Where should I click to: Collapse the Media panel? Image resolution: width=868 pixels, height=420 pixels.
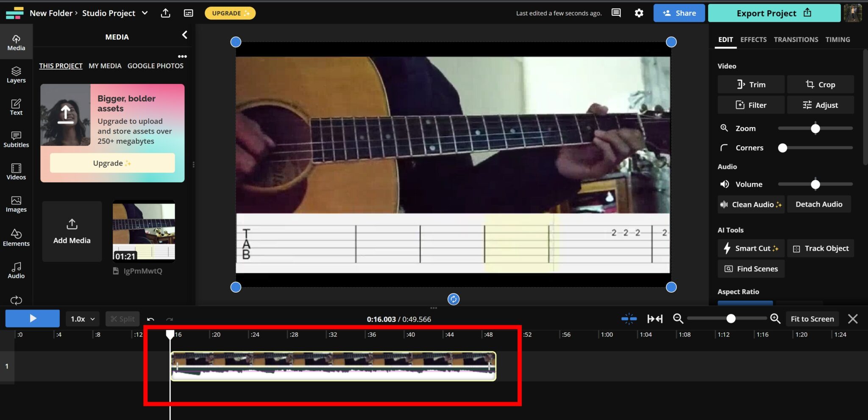[x=184, y=35]
